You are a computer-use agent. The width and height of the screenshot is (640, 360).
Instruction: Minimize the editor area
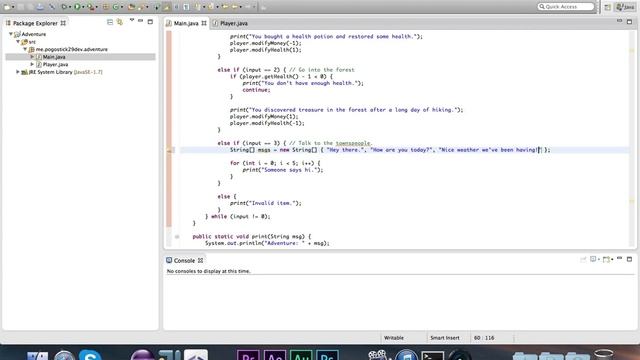tap(620, 20)
